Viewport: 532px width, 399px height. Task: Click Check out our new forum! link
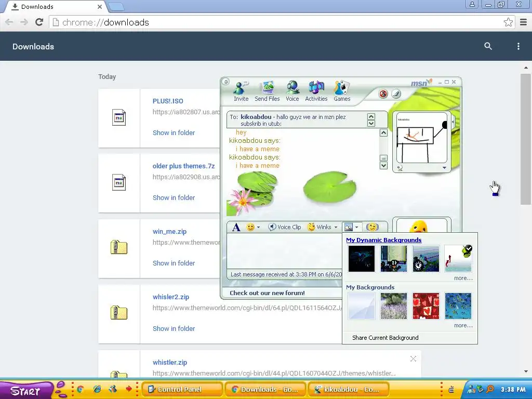point(267,293)
